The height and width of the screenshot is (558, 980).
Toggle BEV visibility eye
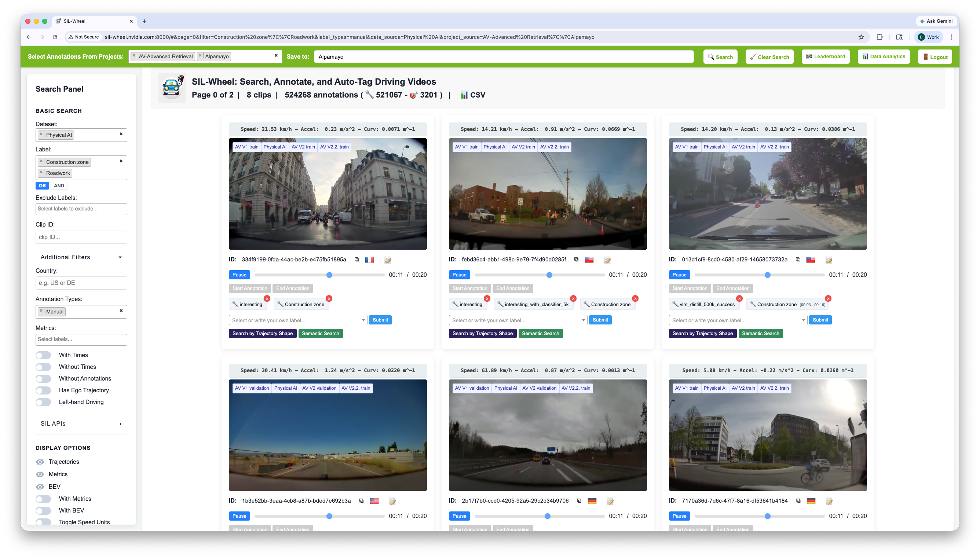(x=40, y=487)
